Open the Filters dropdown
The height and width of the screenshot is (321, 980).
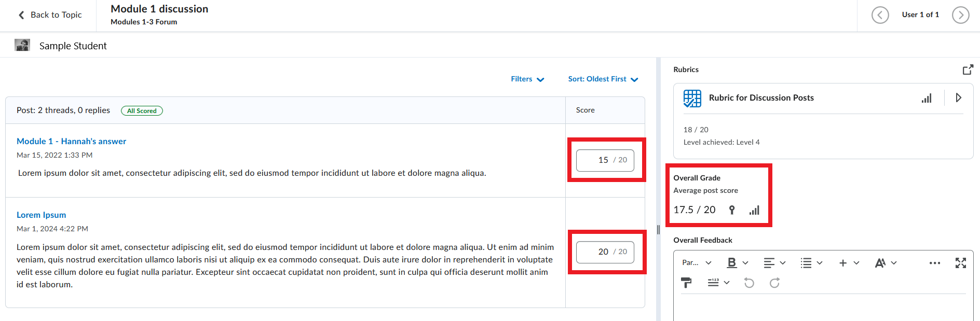tap(527, 79)
